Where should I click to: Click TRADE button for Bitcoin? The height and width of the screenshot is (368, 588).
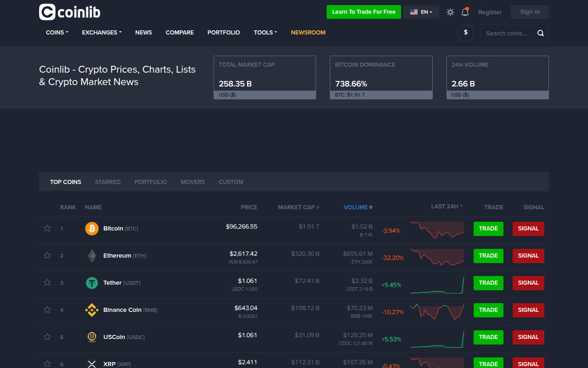pyautogui.click(x=488, y=229)
